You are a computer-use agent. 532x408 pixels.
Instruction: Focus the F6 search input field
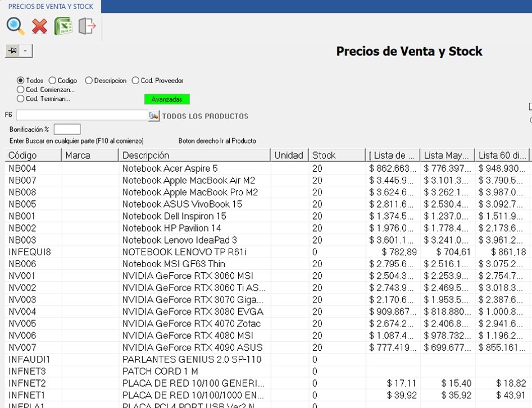coord(82,115)
